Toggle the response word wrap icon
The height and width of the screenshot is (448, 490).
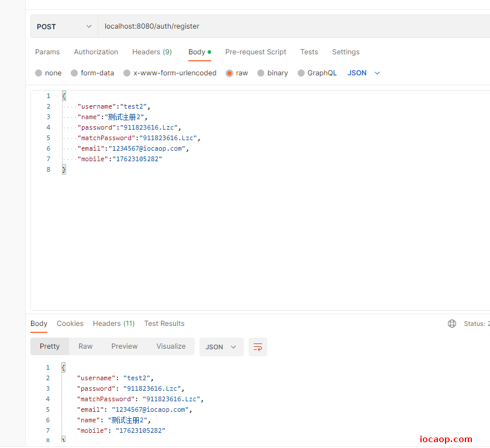tap(258, 347)
